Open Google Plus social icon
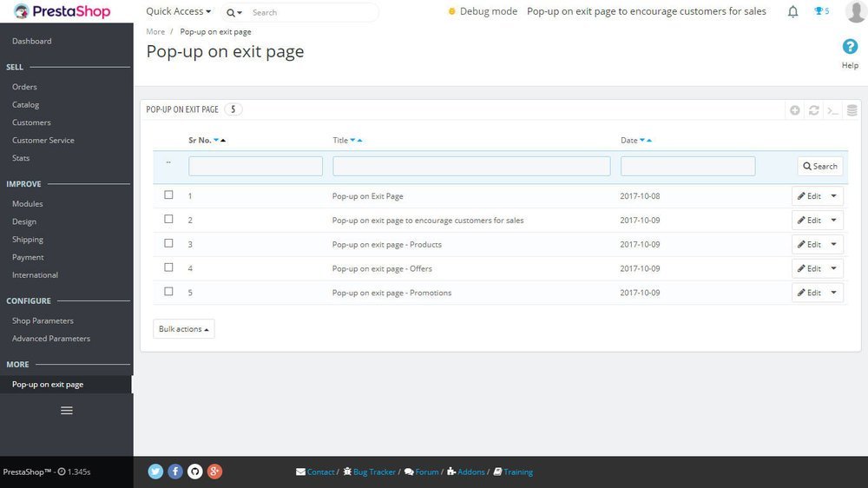Screen dimensions: 868x488 pyautogui.click(x=214, y=472)
